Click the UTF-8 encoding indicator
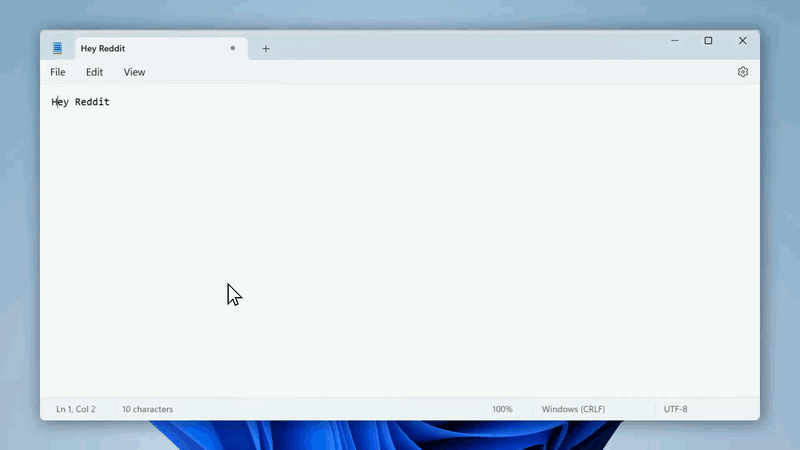 [x=676, y=409]
